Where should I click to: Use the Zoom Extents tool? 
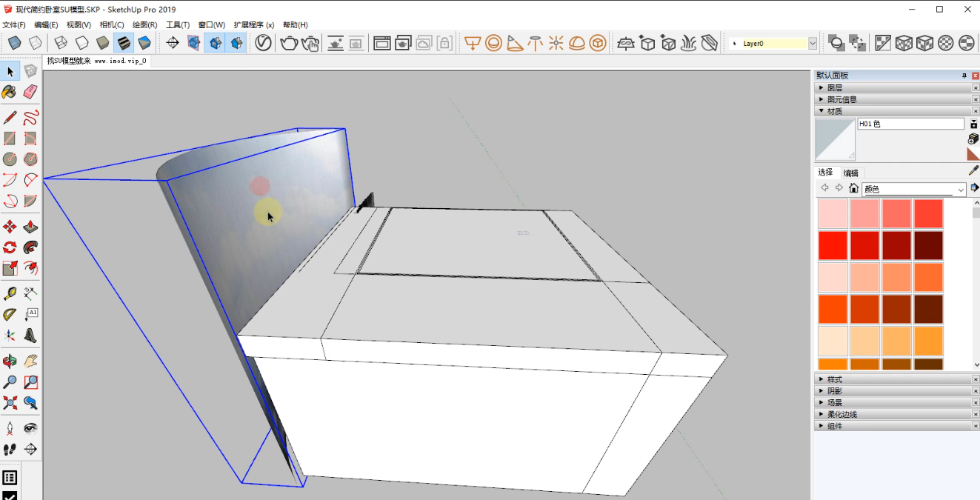tap(10, 403)
